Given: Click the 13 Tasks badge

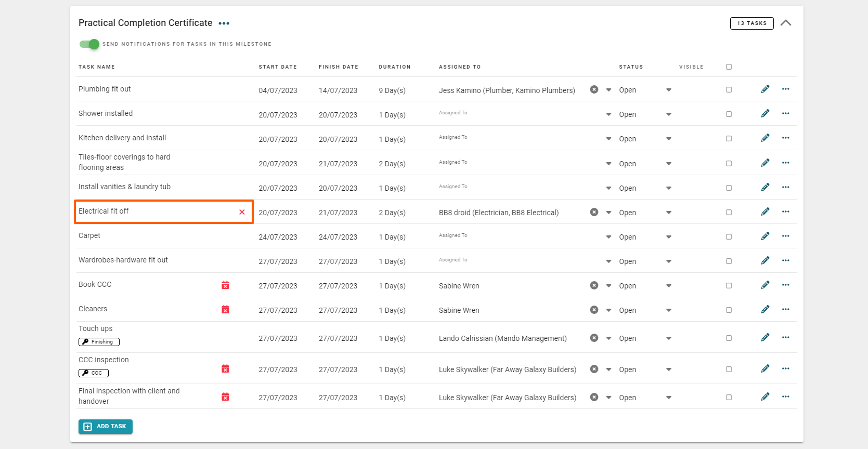Looking at the screenshot, I should (752, 23).
